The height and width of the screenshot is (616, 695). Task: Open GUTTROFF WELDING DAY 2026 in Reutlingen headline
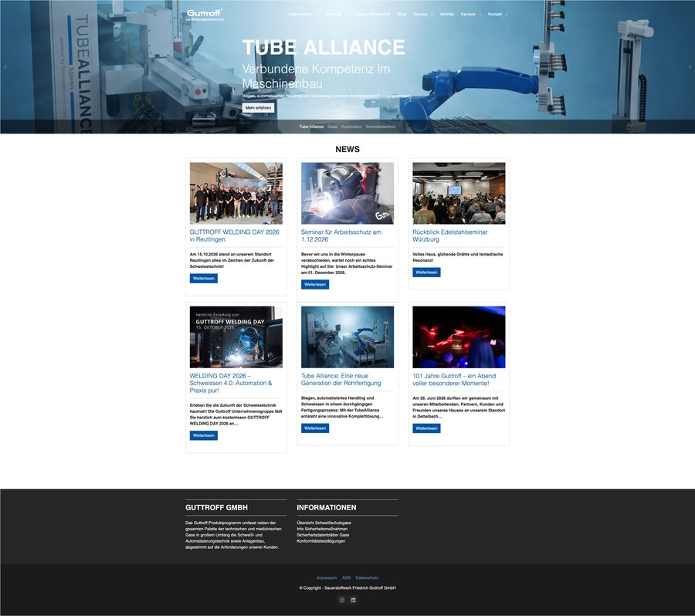click(x=235, y=235)
